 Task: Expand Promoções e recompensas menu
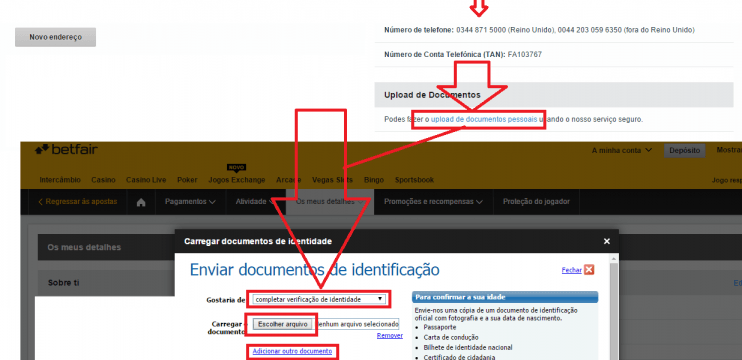tap(433, 202)
